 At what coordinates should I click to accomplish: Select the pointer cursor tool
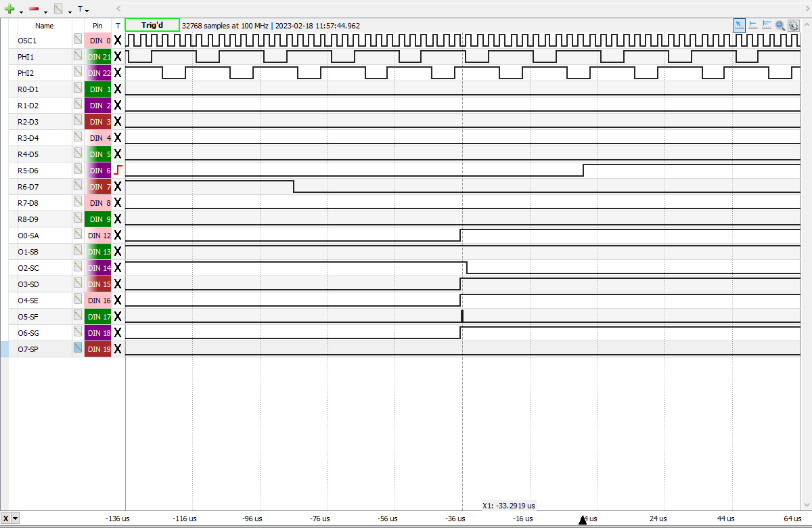coord(740,25)
